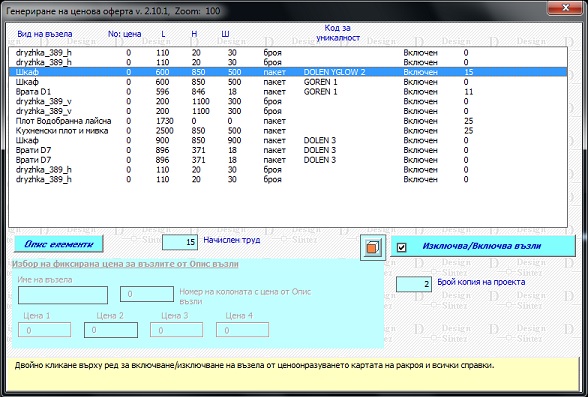The image size is (588, 397).
Task: Click the H column header
Action: [x=194, y=34]
